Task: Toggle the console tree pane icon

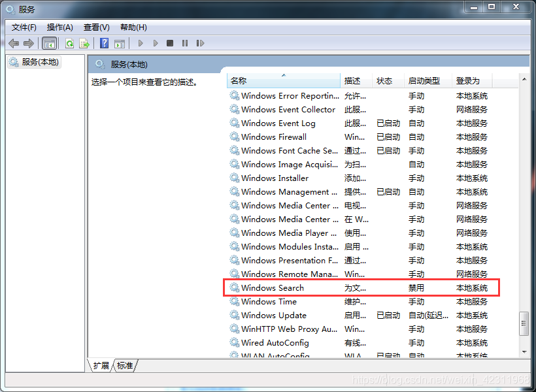Action: coord(49,43)
